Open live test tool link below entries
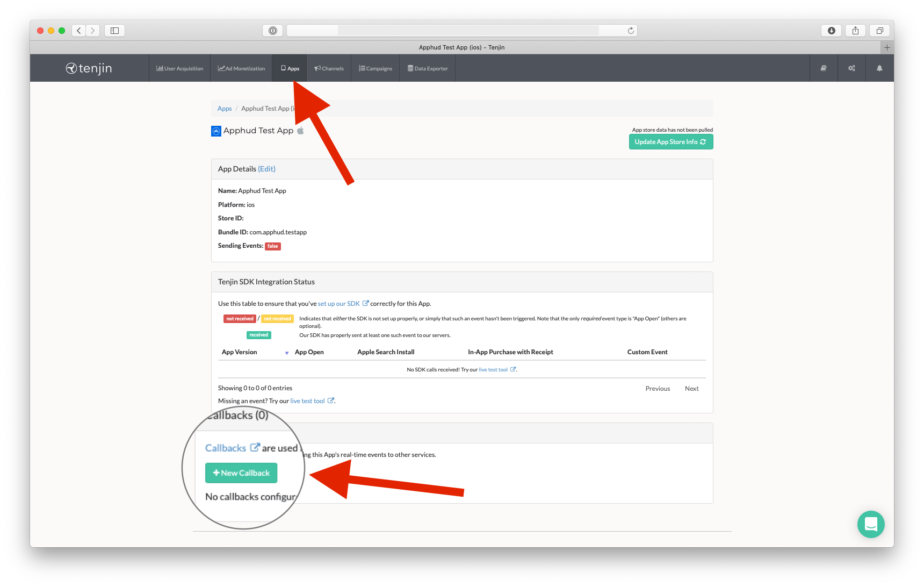This screenshot has width=924, height=587. click(312, 401)
